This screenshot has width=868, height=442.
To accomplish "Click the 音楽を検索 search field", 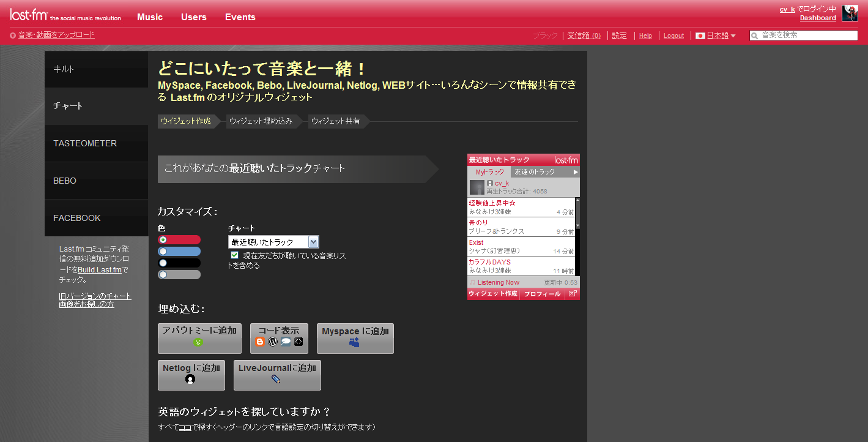I will coord(804,36).
